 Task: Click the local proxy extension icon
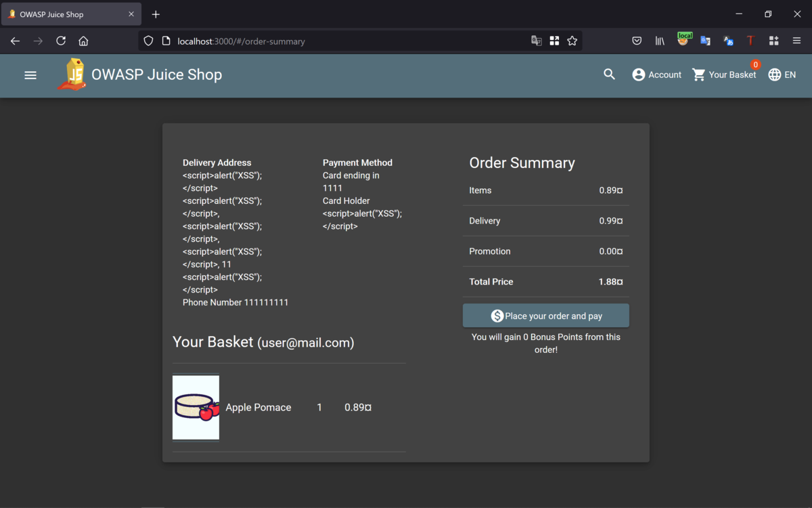pos(684,39)
